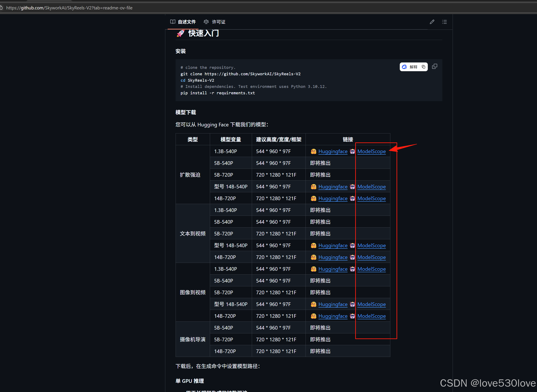Open ModelScope link for diffusion forcing 1.3B-540P
The image size is (537, 392).
tap(371, 151)
